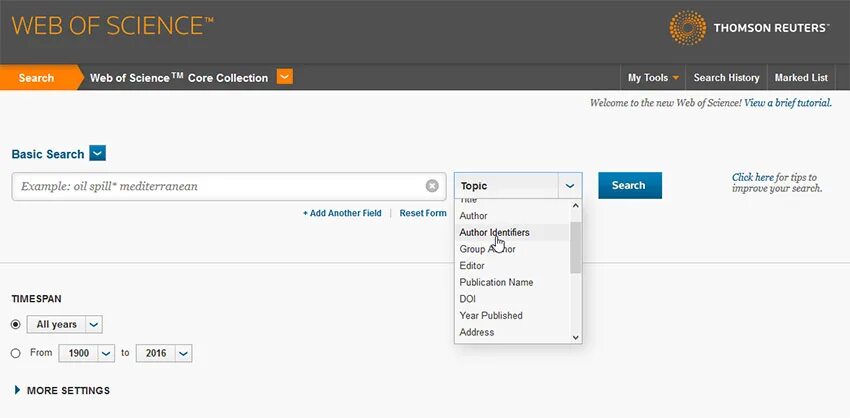The width and height of the screenshot is (850, 418).
Task: Open the View a brief tutorial link
Action: [x=788, y=102]
